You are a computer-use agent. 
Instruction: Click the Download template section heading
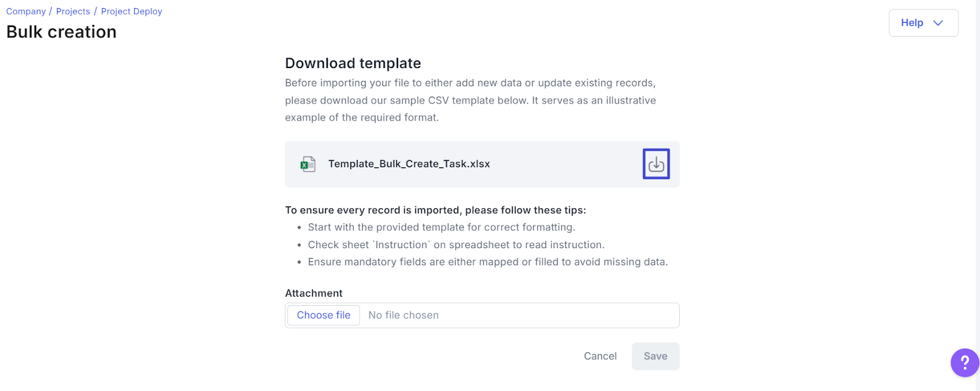[353, 63]
